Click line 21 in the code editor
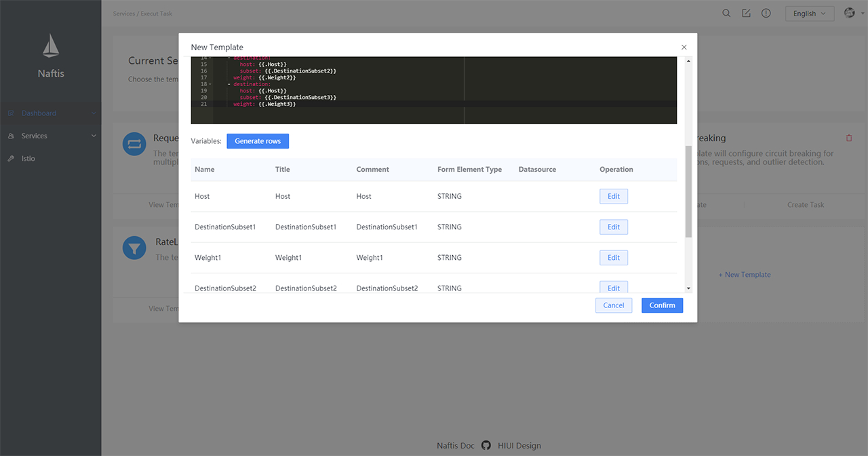This screenshot has width=868, height=456. click(339, 104)
